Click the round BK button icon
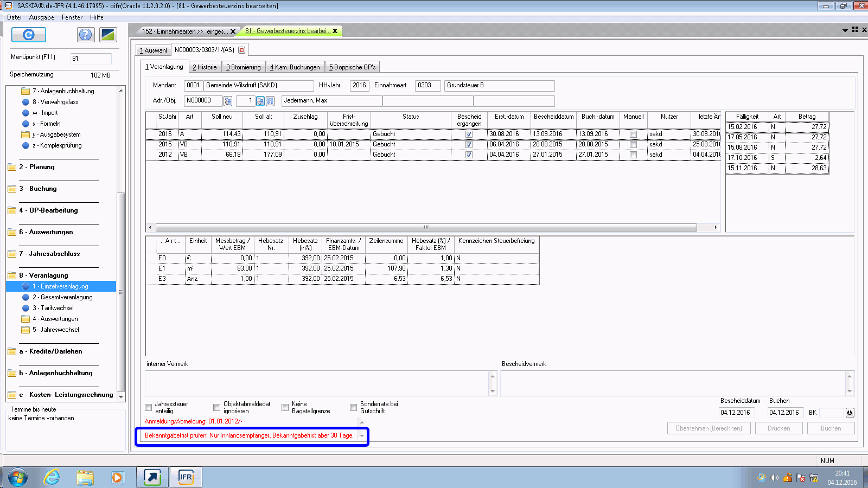The width and height of the screenshot is (868, 488). click(x=850, y=413)
